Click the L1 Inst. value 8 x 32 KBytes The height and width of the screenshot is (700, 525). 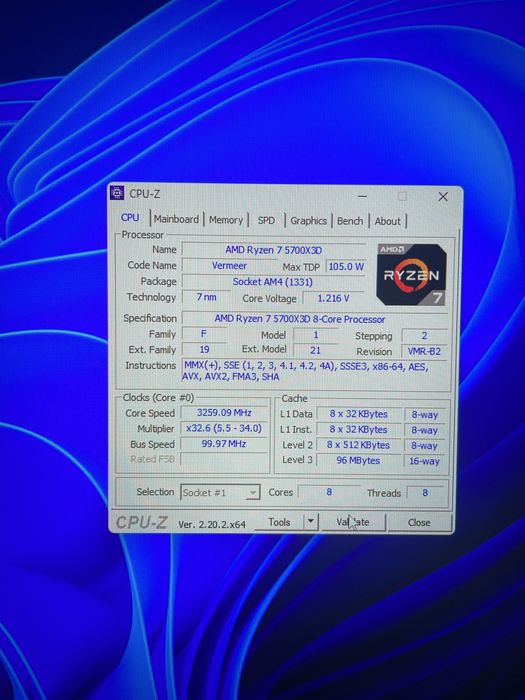click(358, 429)
